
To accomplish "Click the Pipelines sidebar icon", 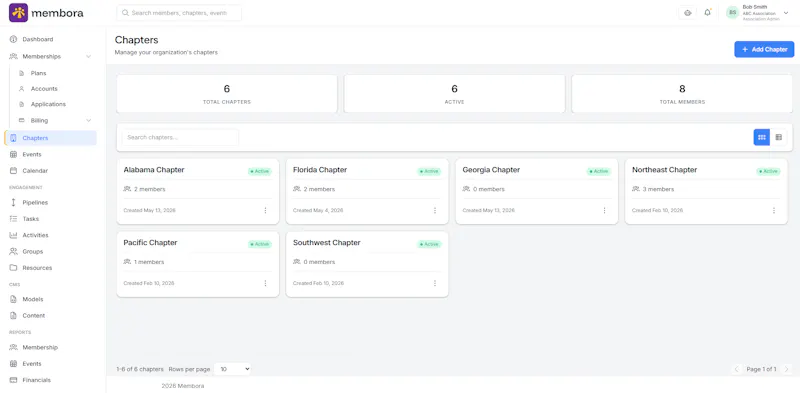I will [x=13, y=203].
